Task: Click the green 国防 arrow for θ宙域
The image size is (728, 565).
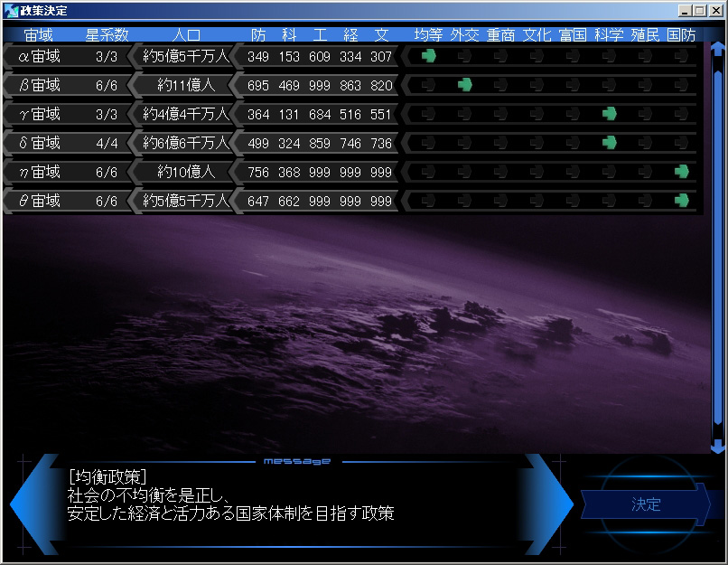Action: (x=681, y=201)
